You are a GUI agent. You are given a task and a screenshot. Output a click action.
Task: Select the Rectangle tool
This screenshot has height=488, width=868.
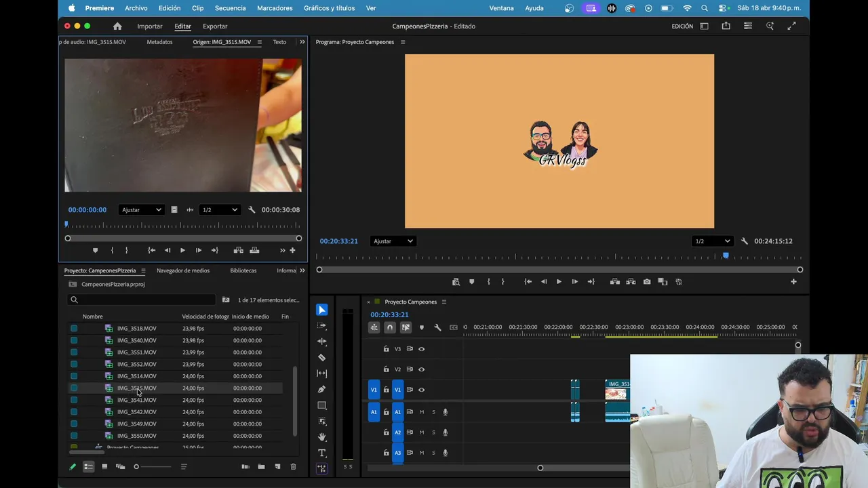[322, 405]
